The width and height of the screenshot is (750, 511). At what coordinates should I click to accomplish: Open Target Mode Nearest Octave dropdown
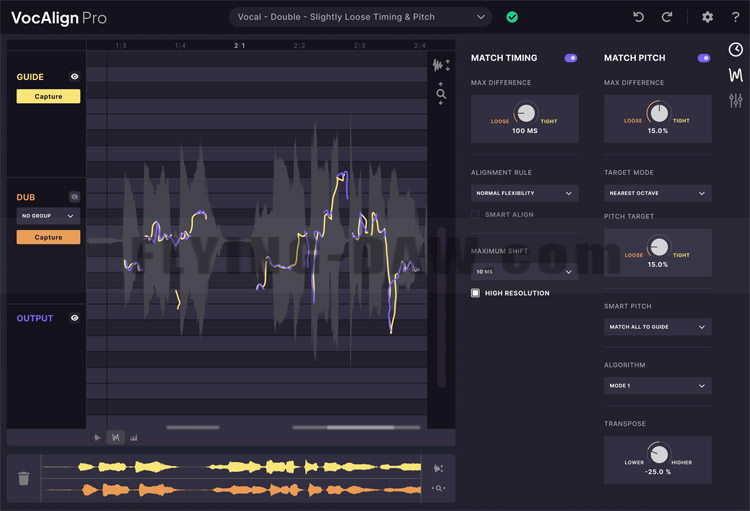click(x=657, y=193)
